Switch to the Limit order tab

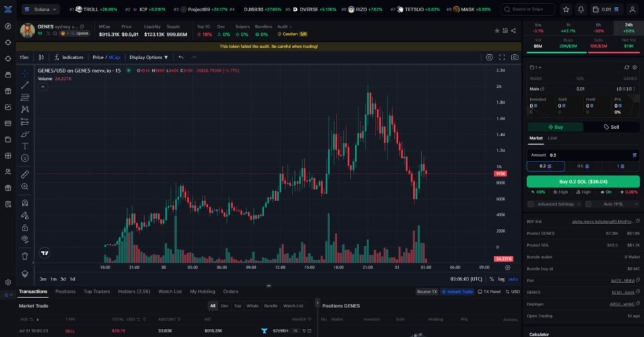click(552, 138)
